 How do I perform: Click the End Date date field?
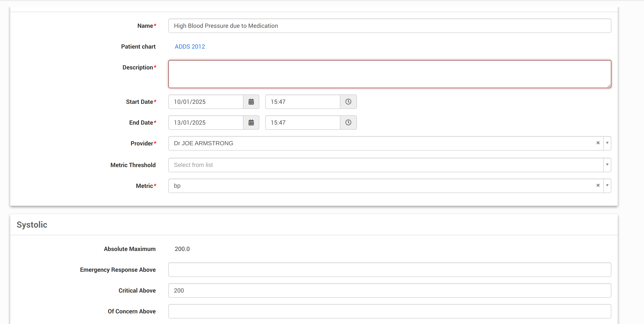click(x=205, y=123)
